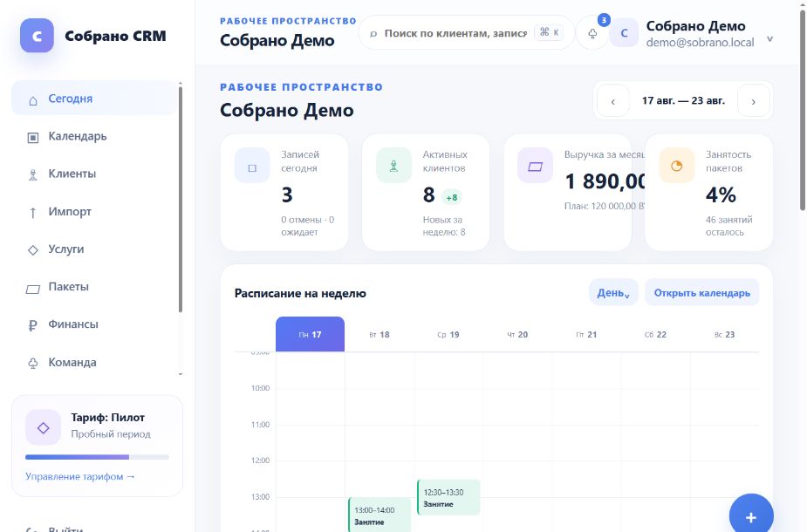Click the 12:00 time label
The image size is (807, 532).
point(260,460)
